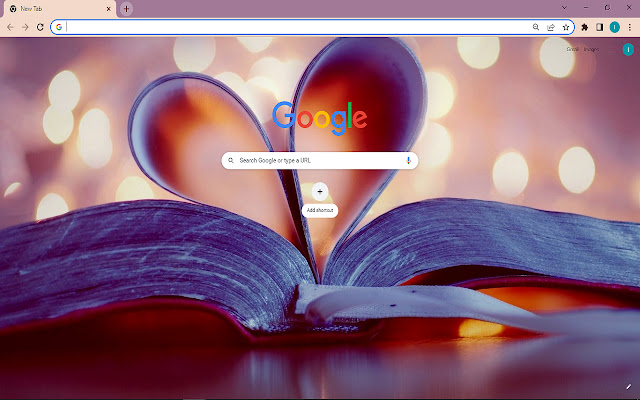This screenshot has height=400, width=640.
Task: Bookmark this tab with the star icon
Action: (x=566, y=27)
